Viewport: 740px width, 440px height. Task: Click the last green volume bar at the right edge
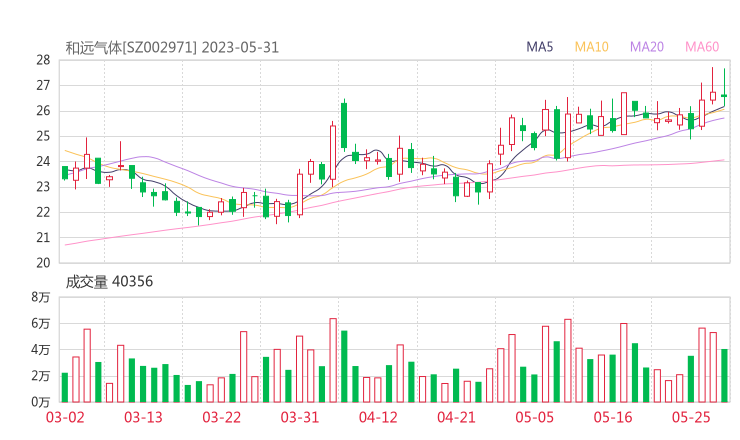pyautogui.click(x=724, y=376)
